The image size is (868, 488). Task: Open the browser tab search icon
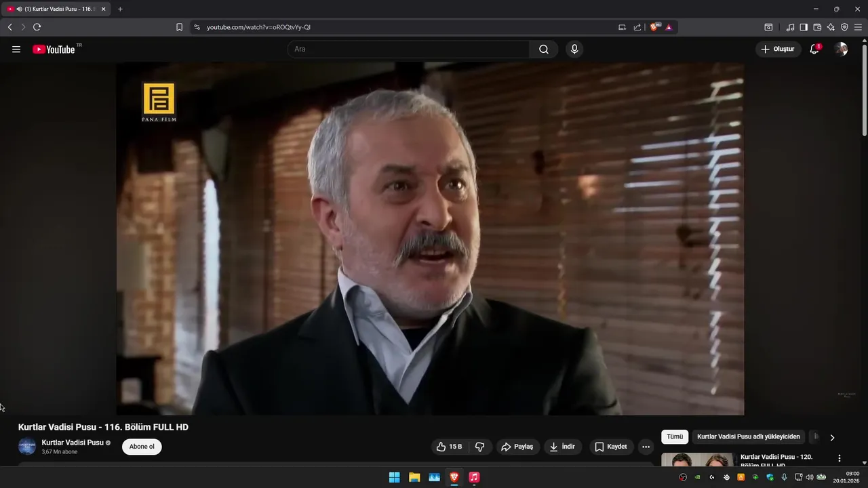coord(768,27)
